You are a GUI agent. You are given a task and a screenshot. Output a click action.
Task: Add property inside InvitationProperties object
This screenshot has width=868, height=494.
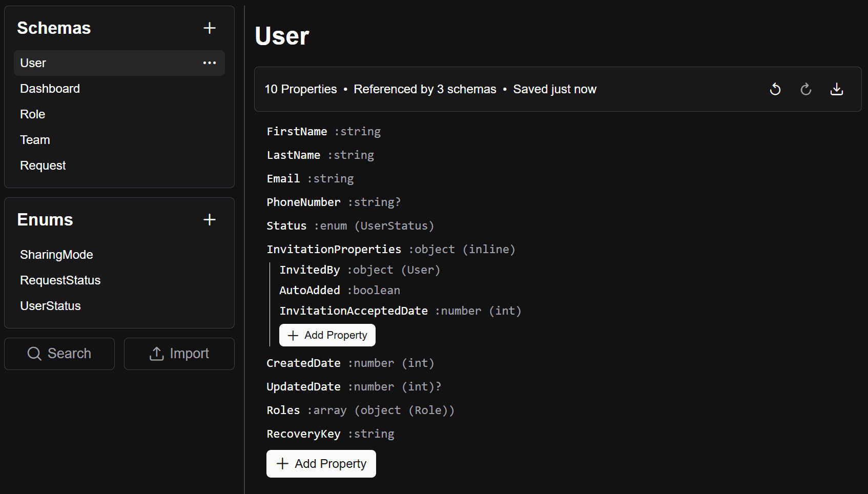coord(327,335)
